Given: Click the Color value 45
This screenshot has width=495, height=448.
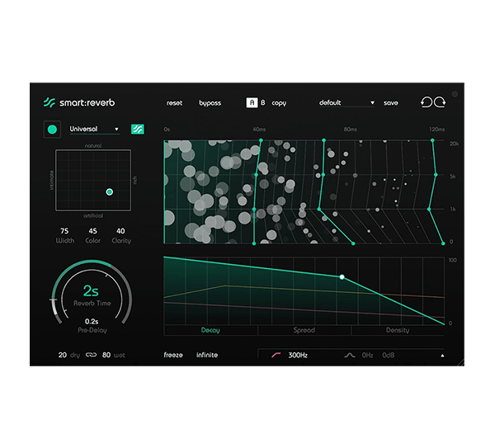Looking at the screenshot, I should tap(92, 231).
